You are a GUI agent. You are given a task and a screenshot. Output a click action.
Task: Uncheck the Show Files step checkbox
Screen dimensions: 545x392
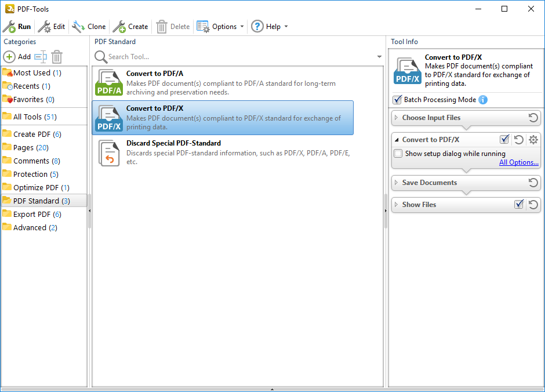(x=519, y=205)
